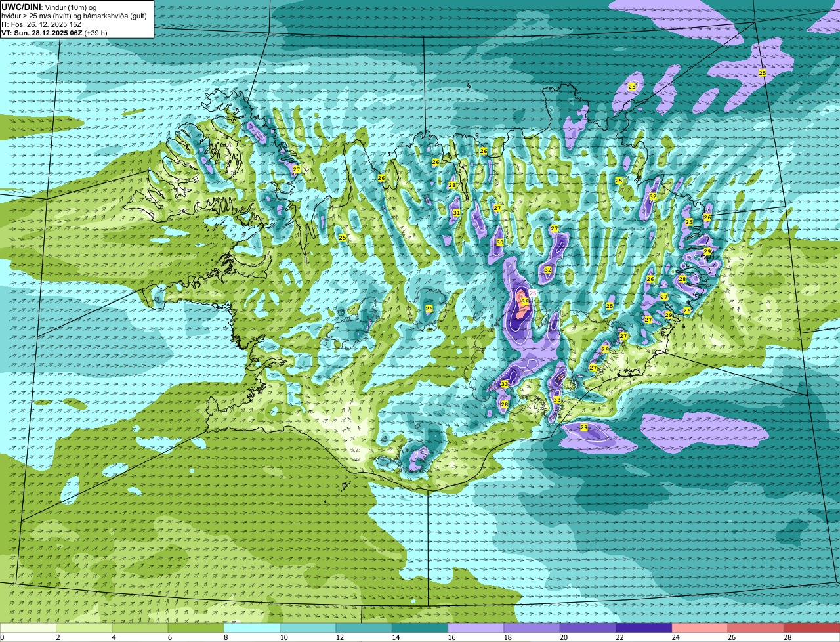Viewport: 840px width, 642px height.
Task: Click the legend tick label "22"
Action: (619, 637)
